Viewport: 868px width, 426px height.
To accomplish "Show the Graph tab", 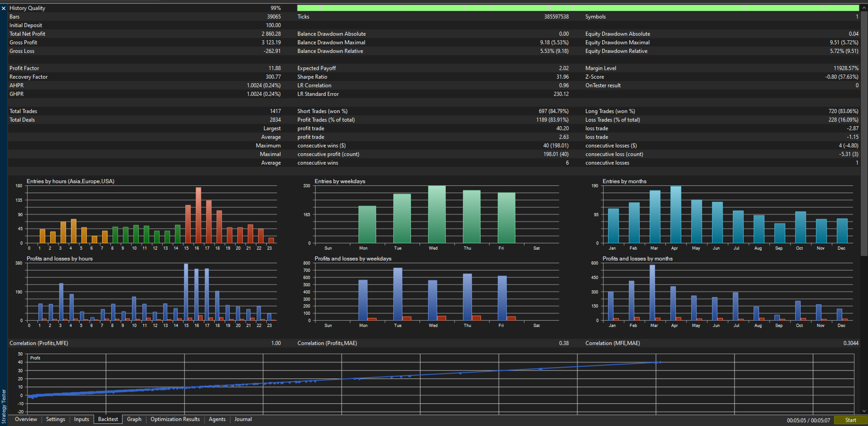I will click(134, 419).
